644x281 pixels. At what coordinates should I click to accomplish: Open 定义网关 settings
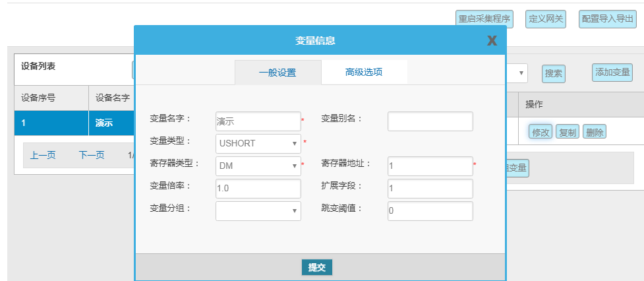[x=546, y=19]
